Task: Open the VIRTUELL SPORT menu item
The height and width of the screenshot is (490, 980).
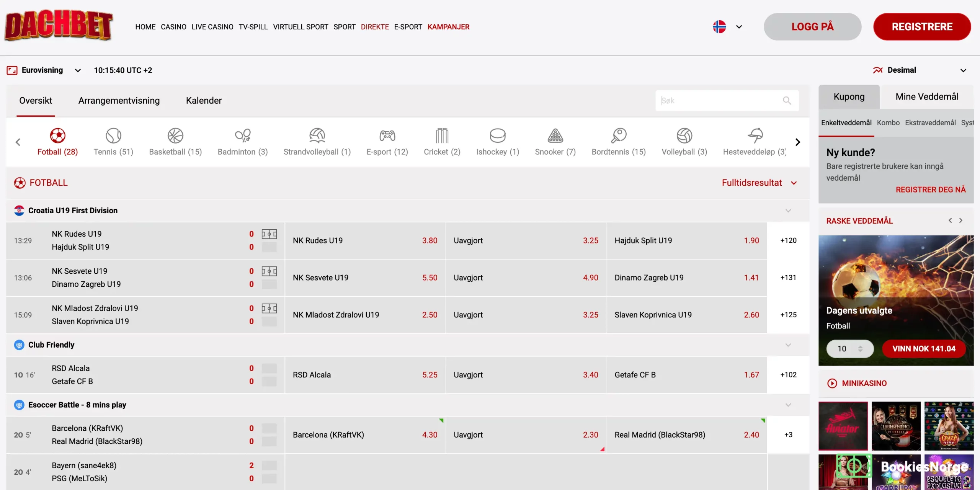Action: [301, 27]
